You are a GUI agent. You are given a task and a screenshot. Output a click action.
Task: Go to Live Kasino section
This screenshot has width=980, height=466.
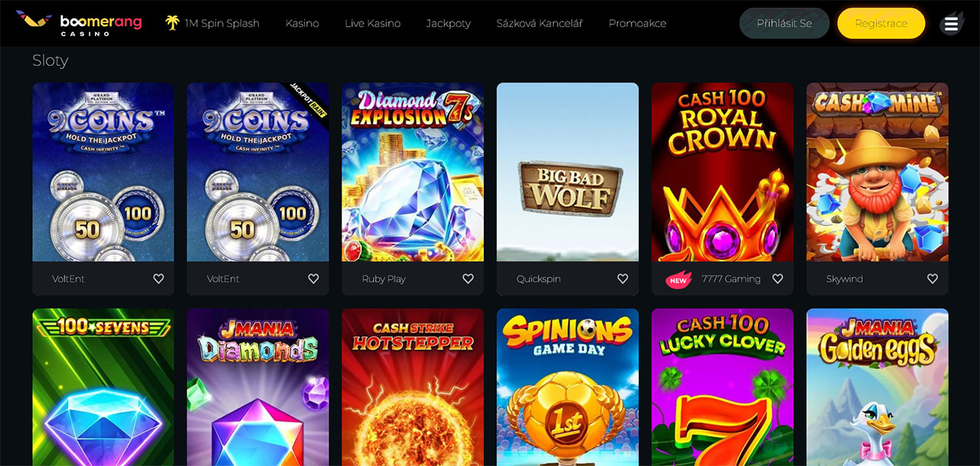[x=372, y=24]
